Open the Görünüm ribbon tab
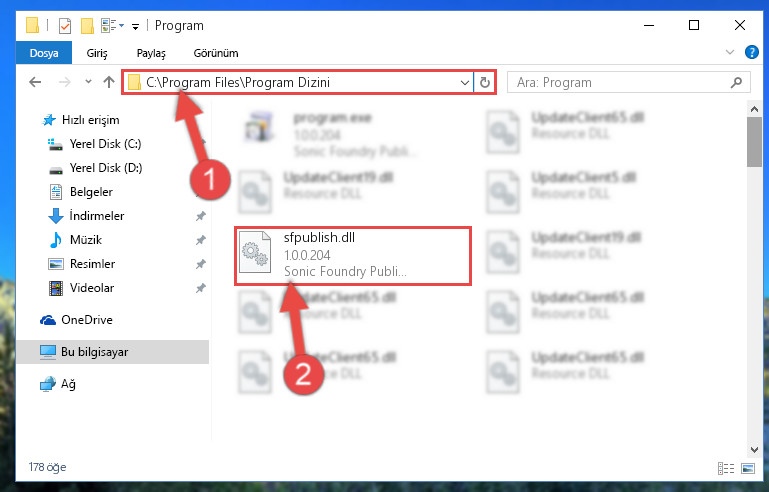 (x=216, y=53)
